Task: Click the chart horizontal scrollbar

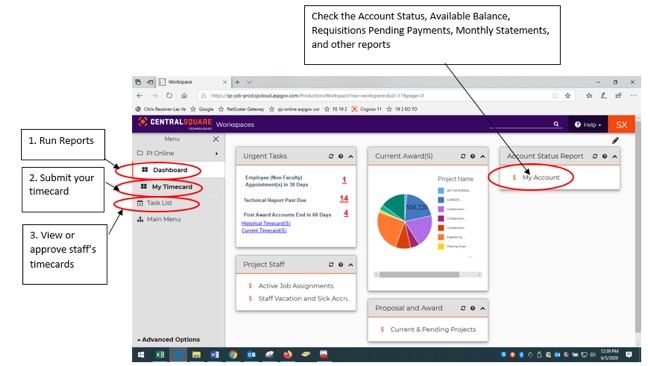Action: (419, 274)
